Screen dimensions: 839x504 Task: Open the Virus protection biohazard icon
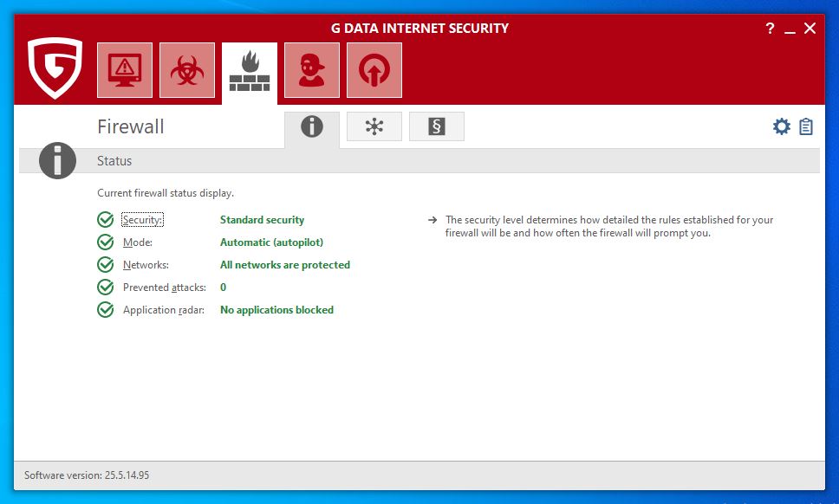pyautogui.click(x=187, y=70)
